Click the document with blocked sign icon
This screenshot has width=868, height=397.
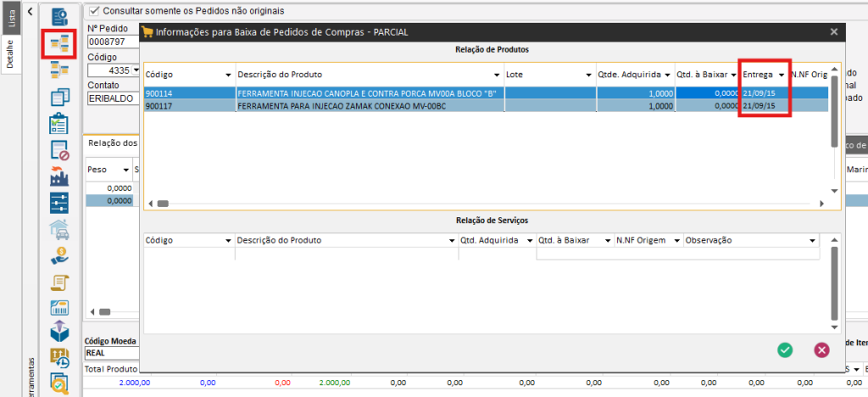pyautogui.click(x=59, y=150)
